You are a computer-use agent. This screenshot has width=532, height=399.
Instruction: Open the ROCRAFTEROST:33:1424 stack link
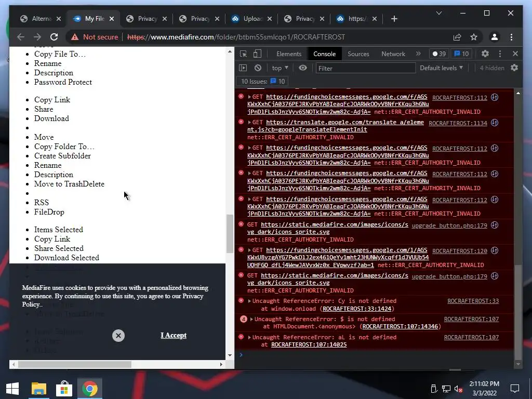pyautogui.click(x=357, y=309)
